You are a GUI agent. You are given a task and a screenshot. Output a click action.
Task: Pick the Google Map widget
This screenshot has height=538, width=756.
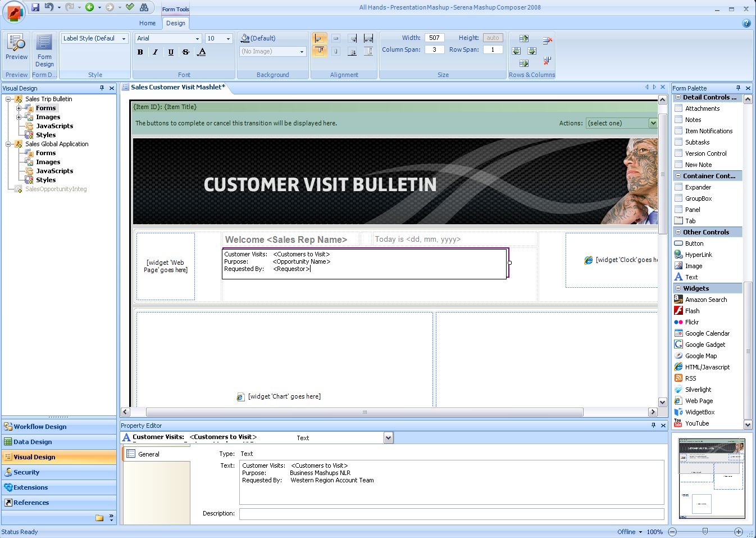pos(700,356)
